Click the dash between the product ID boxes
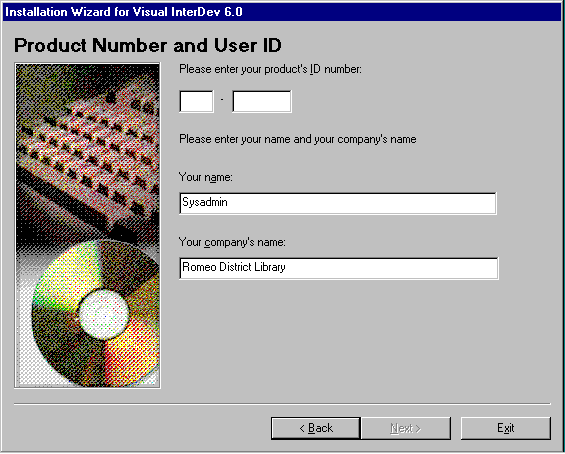 coord(222,99)
